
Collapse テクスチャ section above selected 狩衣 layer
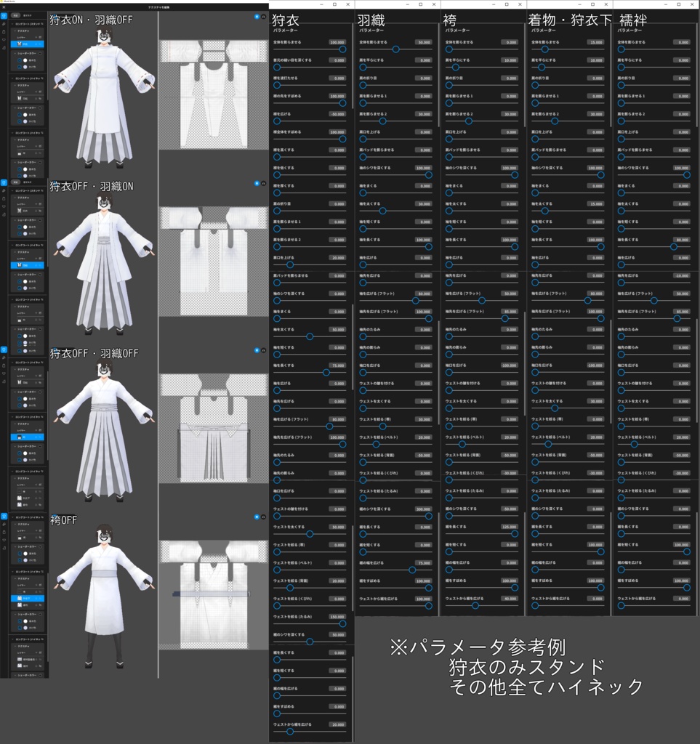pos(15,31)
